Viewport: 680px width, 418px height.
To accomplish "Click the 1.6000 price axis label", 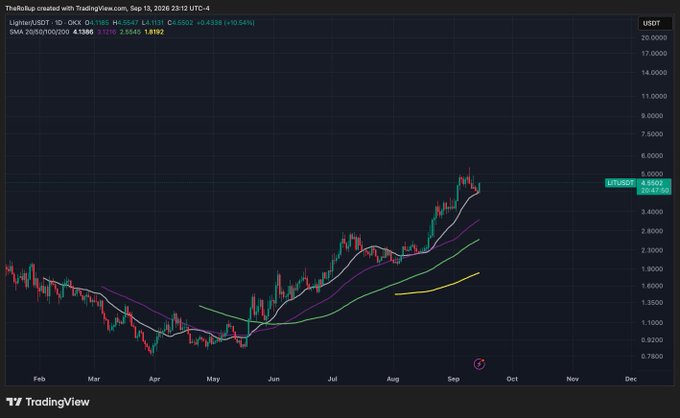I will (x=652, y=286).
